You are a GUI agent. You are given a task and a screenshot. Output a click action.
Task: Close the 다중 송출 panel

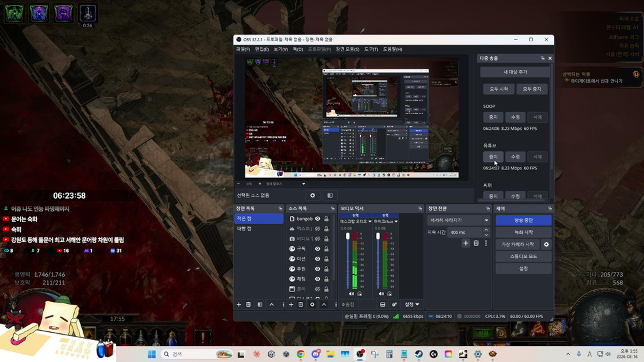(x=550, y=59)
